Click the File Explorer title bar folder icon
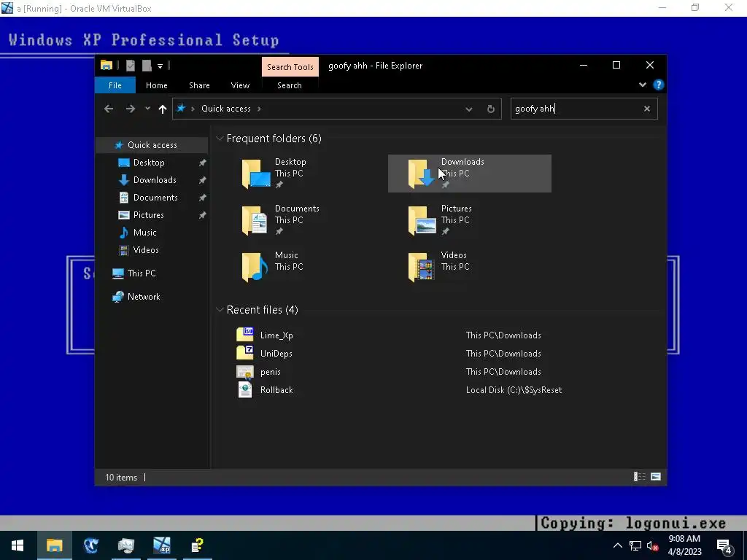 (x=107, y=66)
